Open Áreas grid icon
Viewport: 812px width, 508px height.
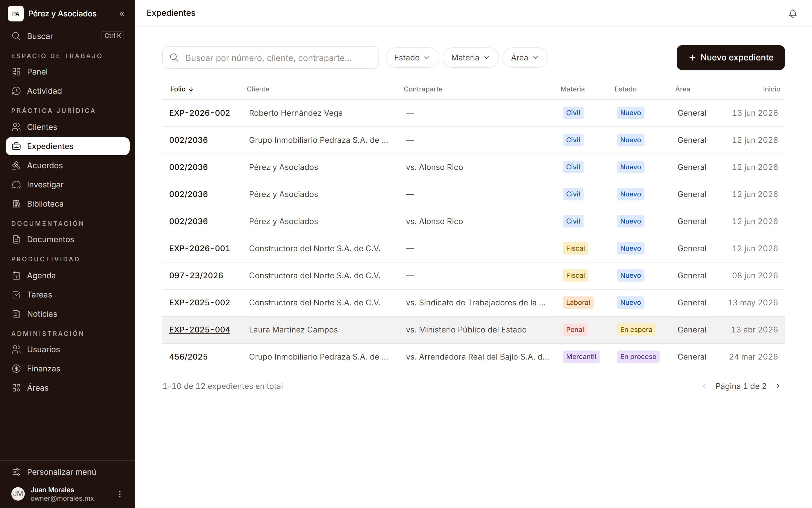pos(16,388)
